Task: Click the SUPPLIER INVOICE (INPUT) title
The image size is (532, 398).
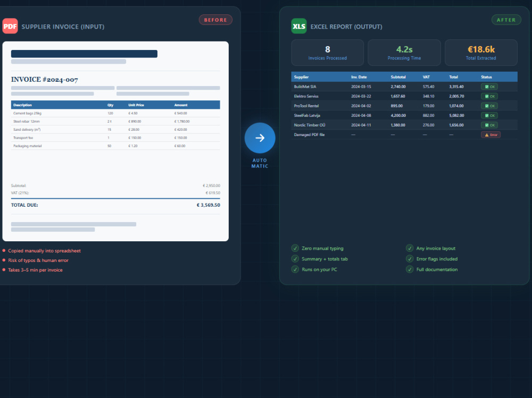Action: [x=63, y=27]
